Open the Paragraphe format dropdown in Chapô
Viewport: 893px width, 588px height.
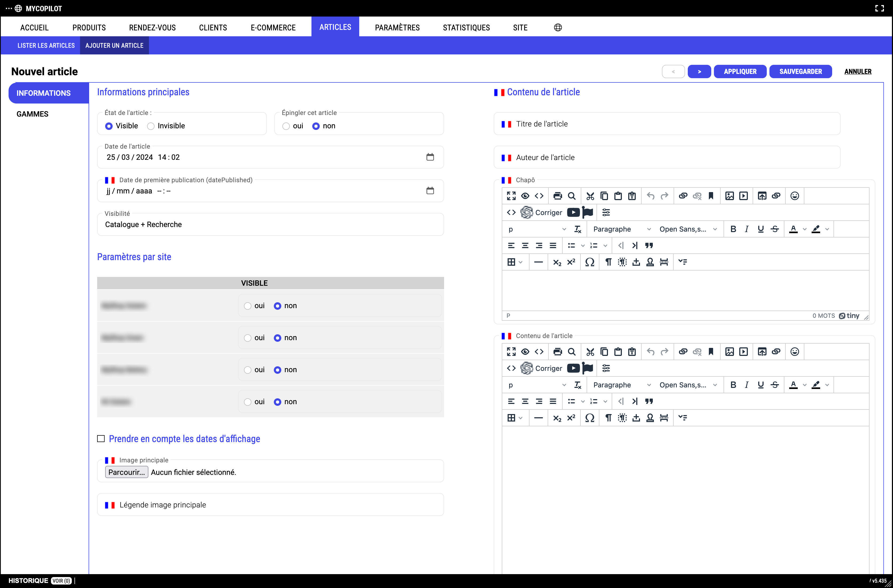coord(621,229)
